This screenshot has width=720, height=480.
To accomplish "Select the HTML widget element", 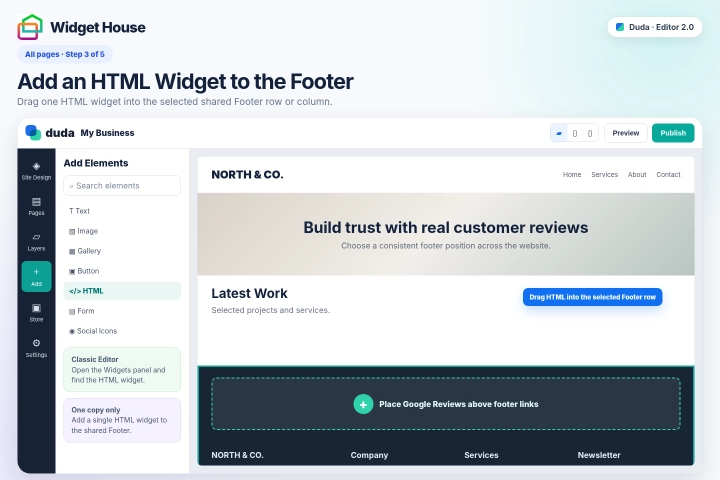I will point(122,291).
